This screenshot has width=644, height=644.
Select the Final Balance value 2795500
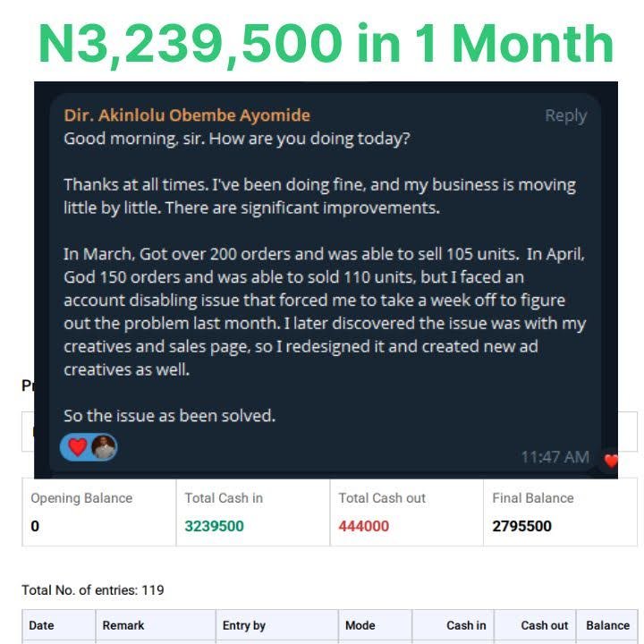521,526
